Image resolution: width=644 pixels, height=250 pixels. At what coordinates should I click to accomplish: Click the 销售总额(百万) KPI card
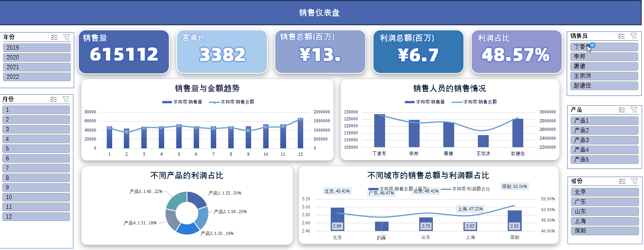[320, 52]
